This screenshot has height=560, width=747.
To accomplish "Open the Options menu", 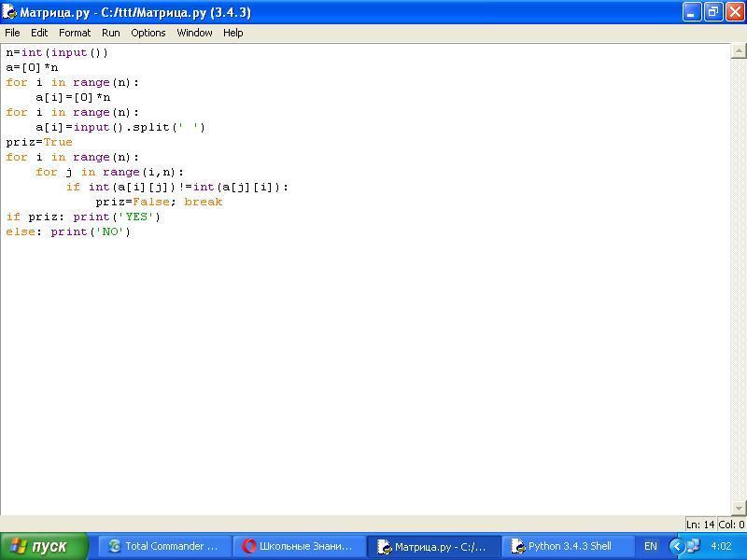I will tap(148, 33).
